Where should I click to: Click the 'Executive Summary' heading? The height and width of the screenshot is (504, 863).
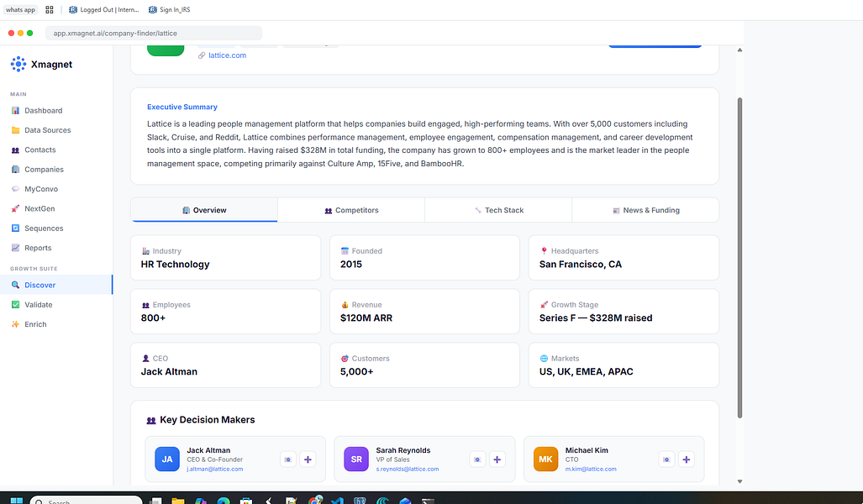tap(182, 107)
